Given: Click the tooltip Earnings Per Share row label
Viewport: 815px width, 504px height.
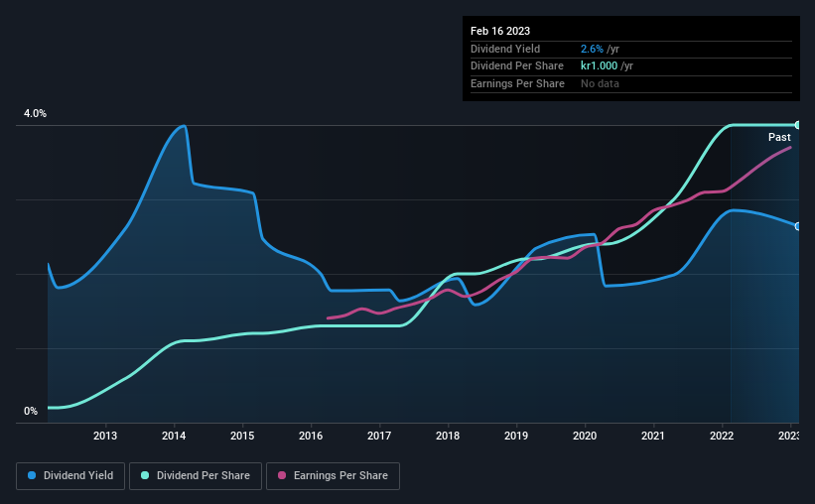Looking at the screenshot, I should pos(517,83).
